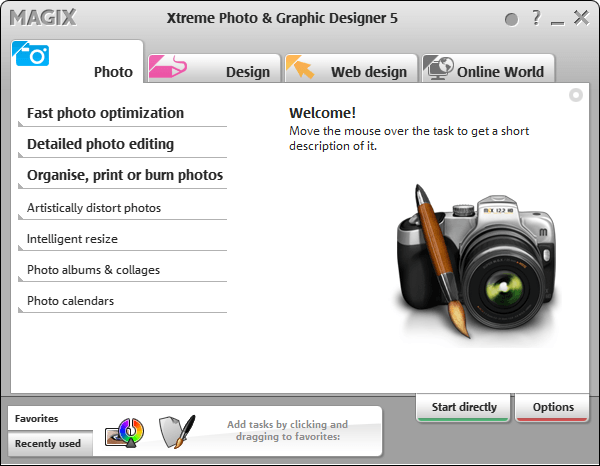Launch the paper and brush favorite icon

(x=177, y=432)
